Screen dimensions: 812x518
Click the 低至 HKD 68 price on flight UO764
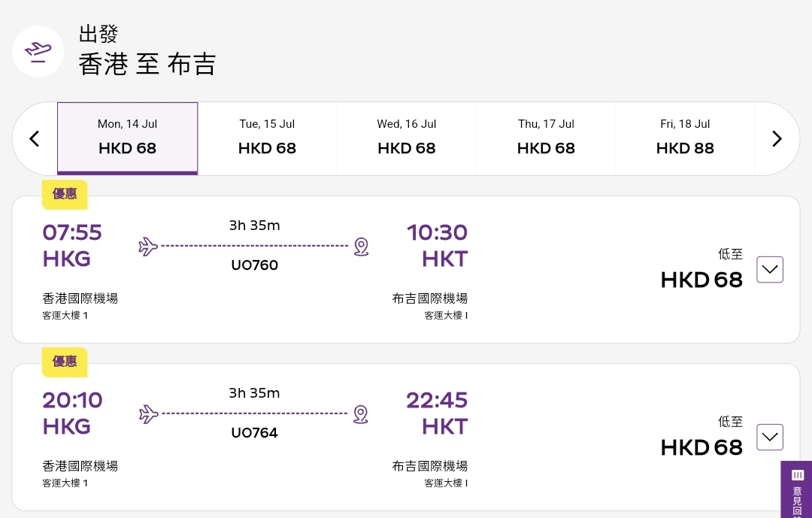coord(701,447)
